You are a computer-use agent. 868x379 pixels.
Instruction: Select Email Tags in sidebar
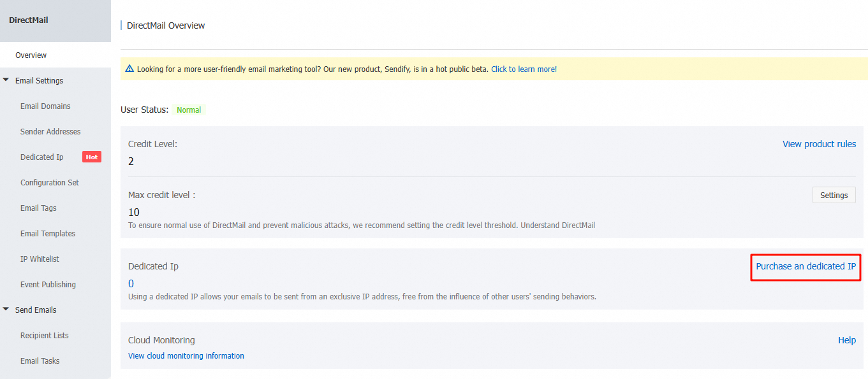coord(38,208)
